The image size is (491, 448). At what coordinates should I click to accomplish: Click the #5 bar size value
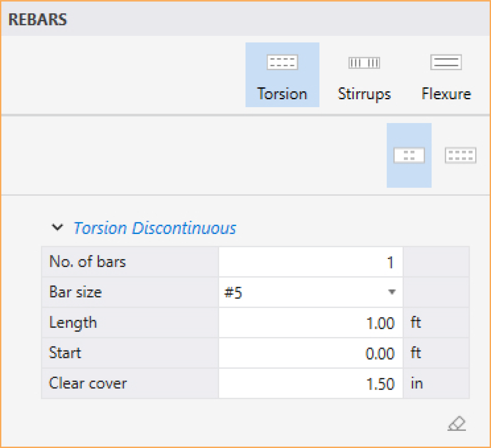coord(233,292)
